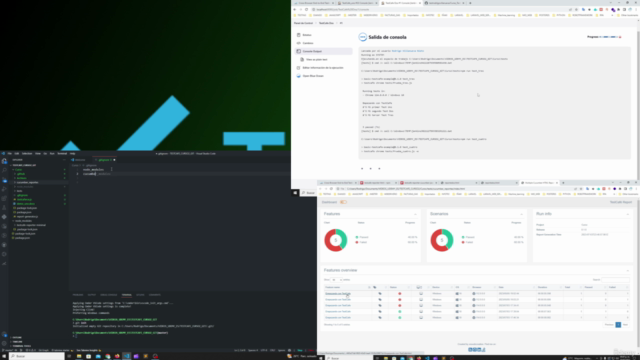Open the Help menu in VS Code

[72, 154]
